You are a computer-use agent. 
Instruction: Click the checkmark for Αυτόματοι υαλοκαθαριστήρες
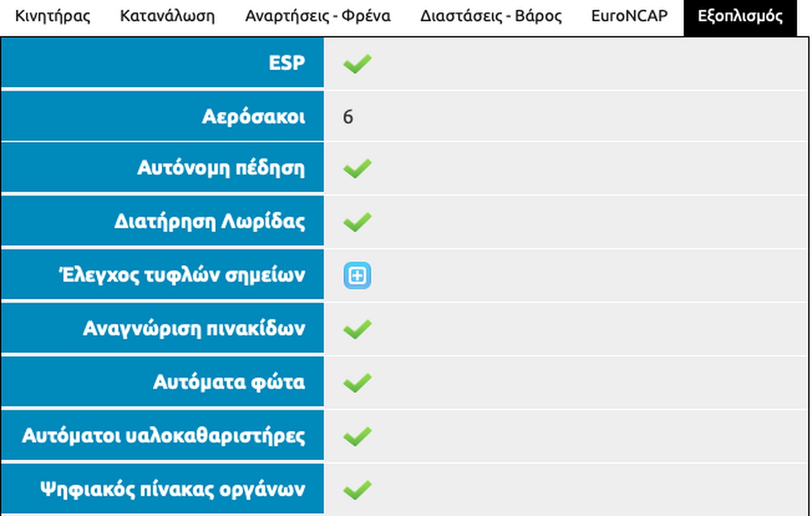(x=357, y=436)
